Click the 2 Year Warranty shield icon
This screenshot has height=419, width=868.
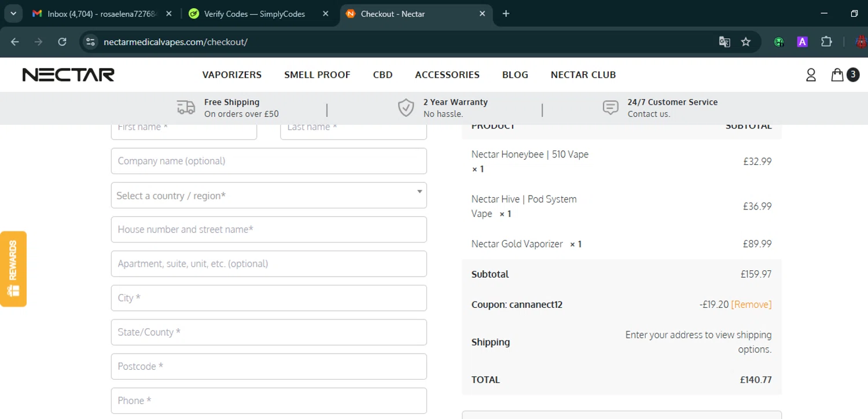click(406, 108)
